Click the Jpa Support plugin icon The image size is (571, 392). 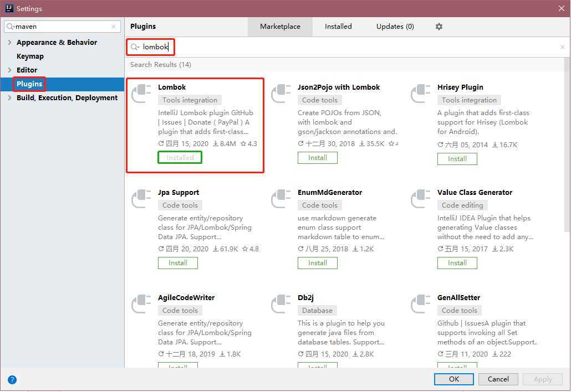click(141, 199)
